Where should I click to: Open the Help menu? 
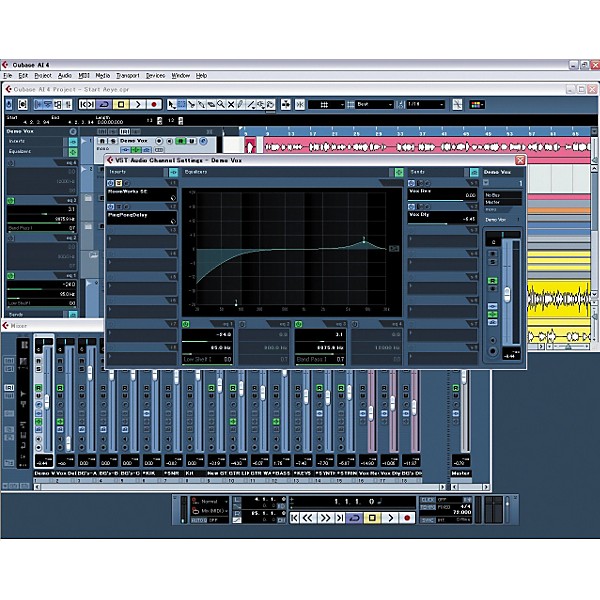(202, 76)
